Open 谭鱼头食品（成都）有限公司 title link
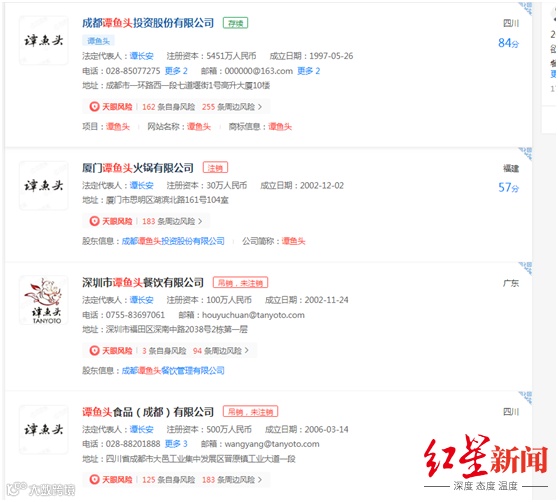 (x=148, y=412)
